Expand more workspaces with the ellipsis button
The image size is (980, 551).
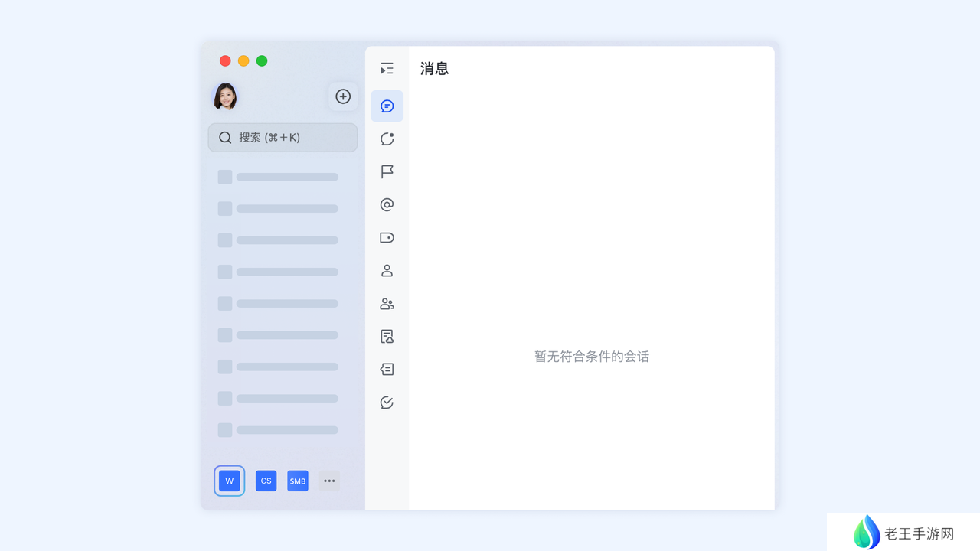329,481
